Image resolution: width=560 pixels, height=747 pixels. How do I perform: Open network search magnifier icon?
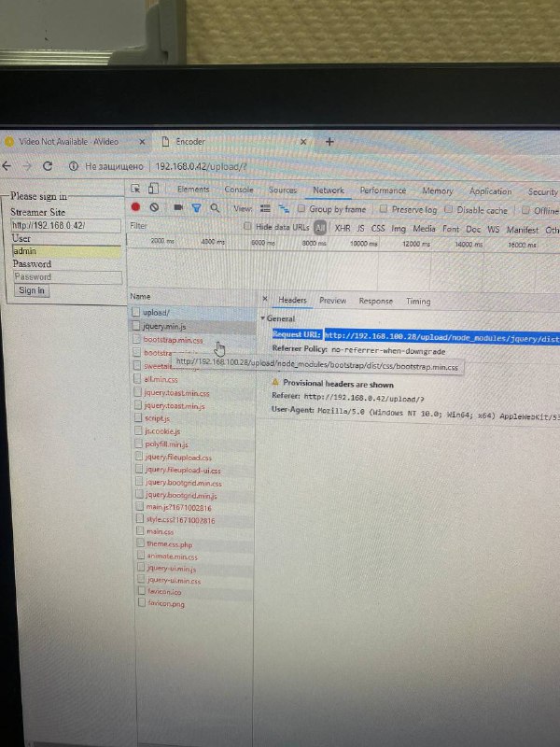(x=215, y=208)
